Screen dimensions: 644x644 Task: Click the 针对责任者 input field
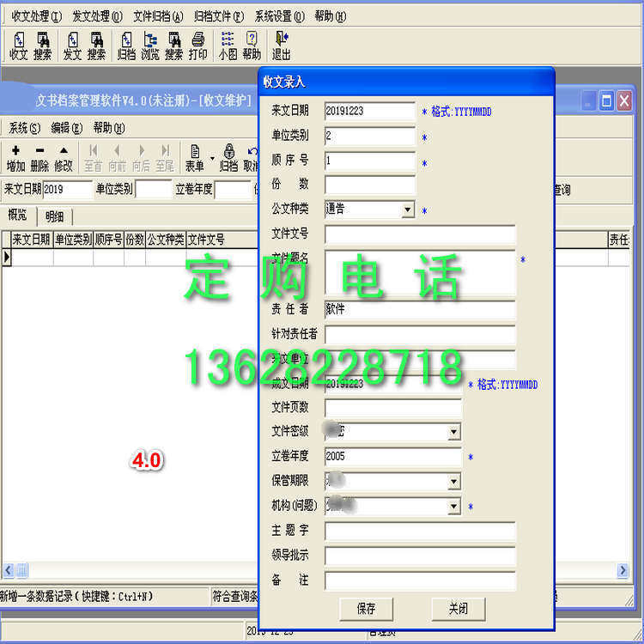click(420, 334)
